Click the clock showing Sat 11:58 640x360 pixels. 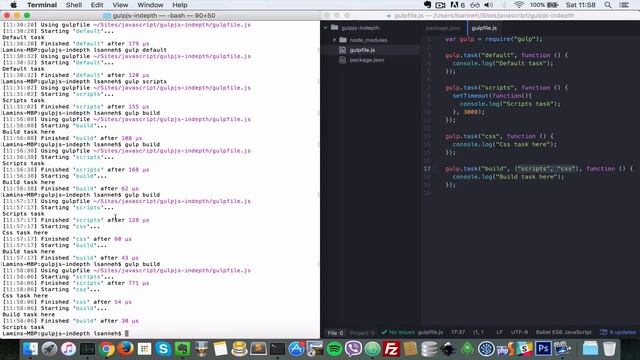tap(580, 5)
